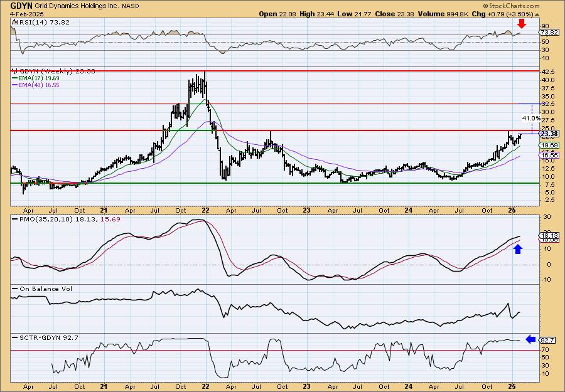This screenshot has height=392, width=565.
Task: Click the NASD exchange label
Action: pyautogui.click(x=130, y=6)
